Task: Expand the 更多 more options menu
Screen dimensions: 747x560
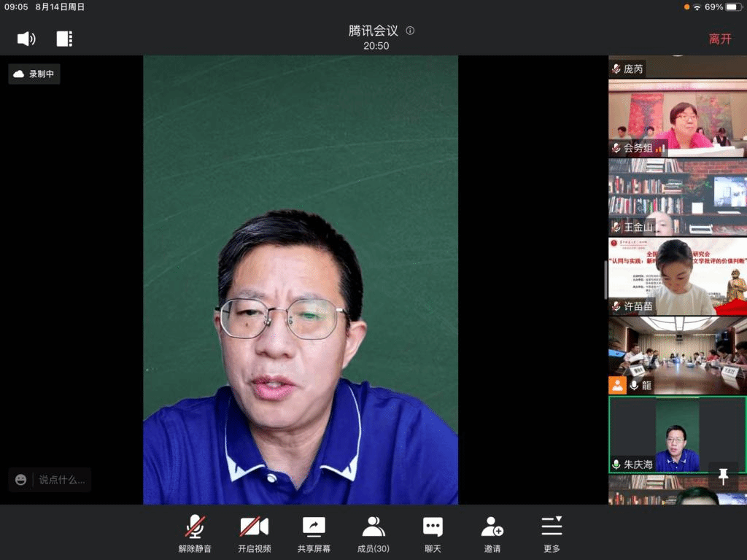Action: pos(551,534)
